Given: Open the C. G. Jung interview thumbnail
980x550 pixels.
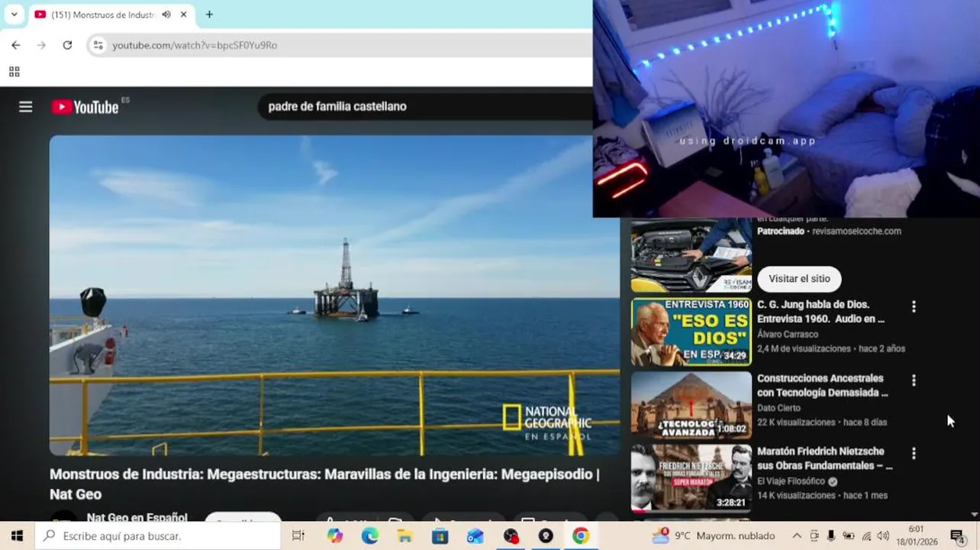Looking at the screenshot, I should (691, 332).
